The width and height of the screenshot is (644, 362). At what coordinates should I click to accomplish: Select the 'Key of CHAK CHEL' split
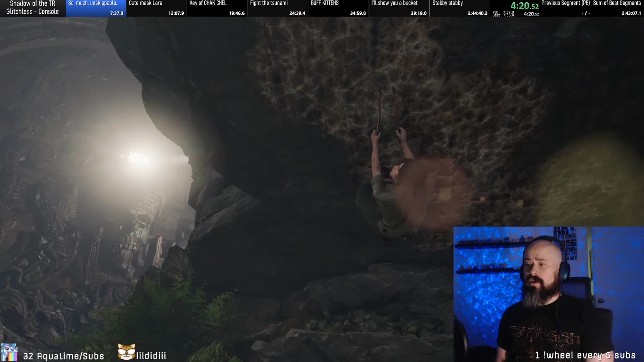(x=217, y=8)
